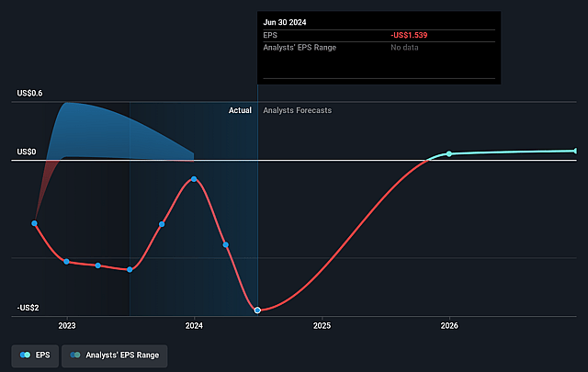This screenshot has height=372, width=588.
Task: Click the Analysts' EPS Range legend dot icon
Action: click(x=75, y=355)
